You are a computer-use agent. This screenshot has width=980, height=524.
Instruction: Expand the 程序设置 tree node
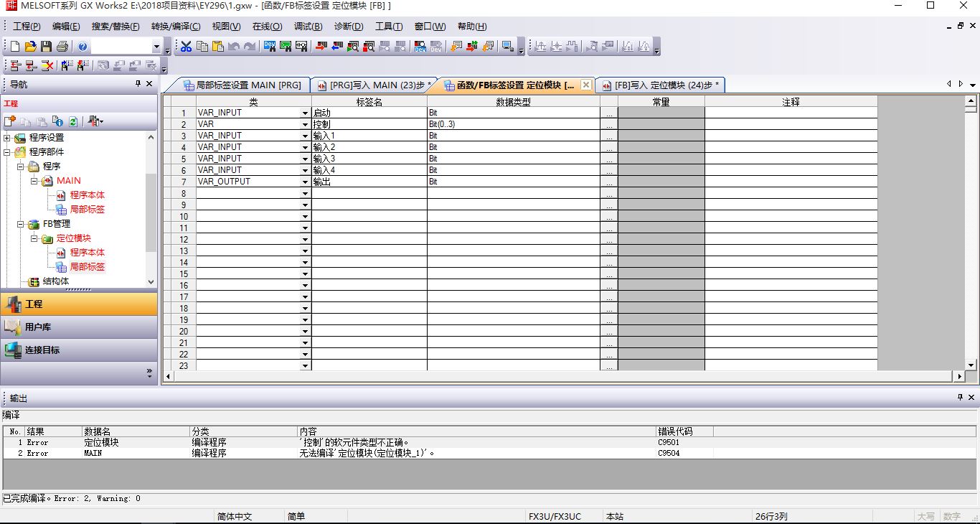[8, 138]
